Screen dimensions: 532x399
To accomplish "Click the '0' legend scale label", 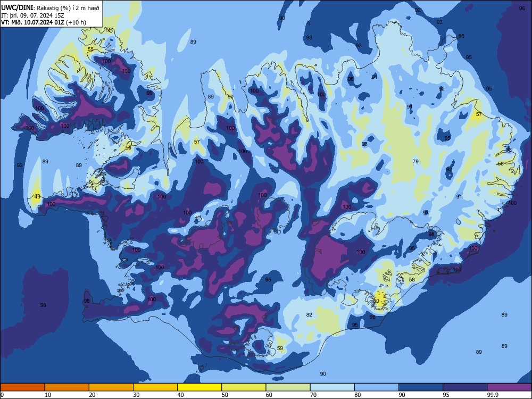I will pyautogui.click(x=2, y=395).
